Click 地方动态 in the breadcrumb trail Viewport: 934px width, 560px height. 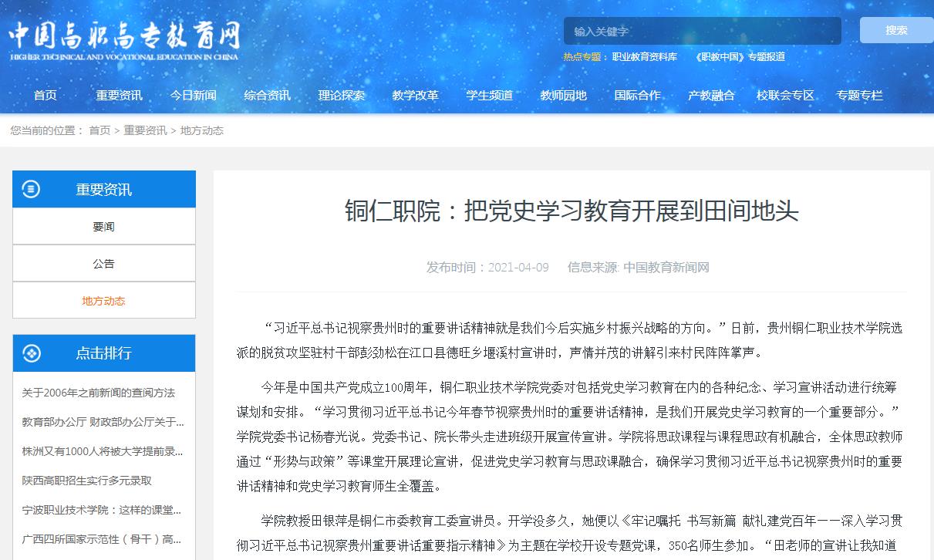pos(202,130)
